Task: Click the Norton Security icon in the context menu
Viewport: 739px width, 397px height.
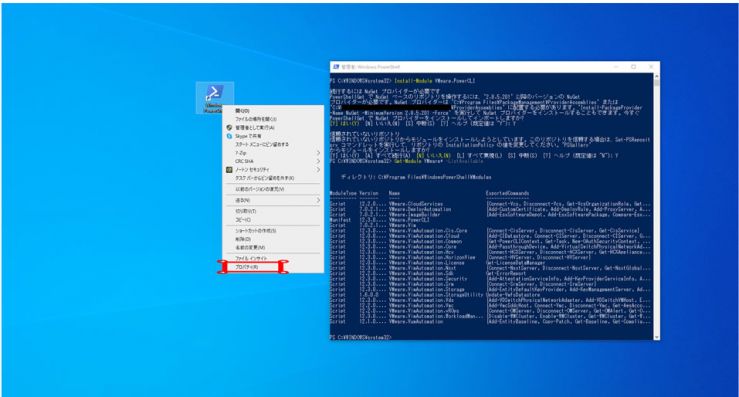Action: point(229,170)
